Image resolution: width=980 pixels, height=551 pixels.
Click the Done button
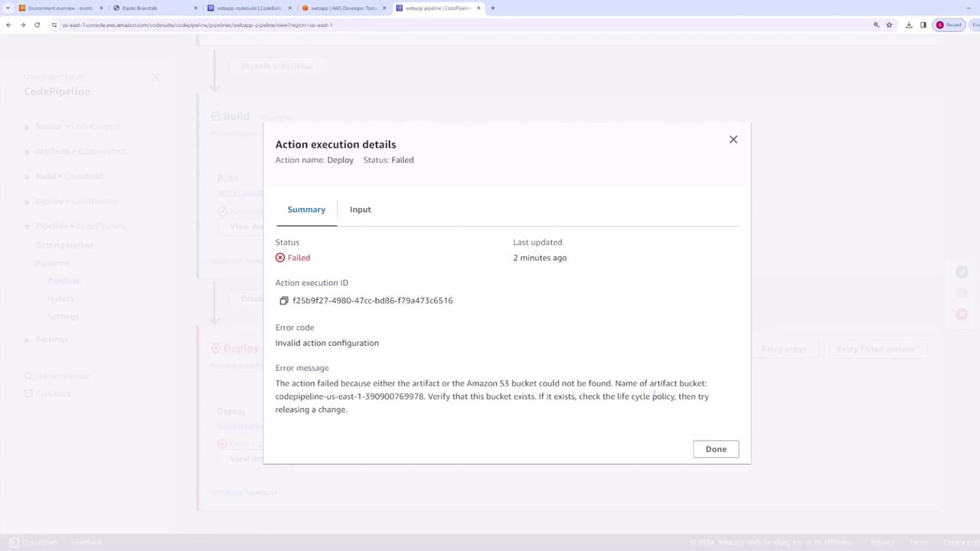tap(716, 449)
